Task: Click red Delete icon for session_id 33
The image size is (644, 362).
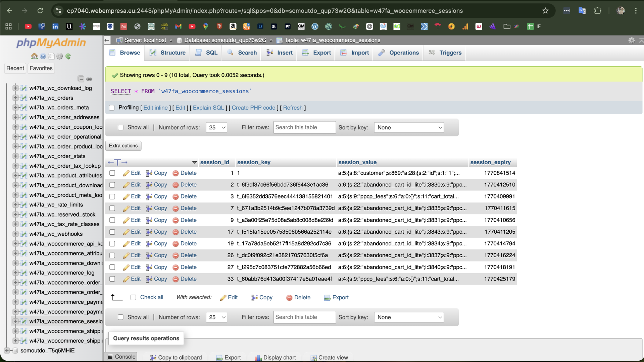Action: (x=176, y=279)
